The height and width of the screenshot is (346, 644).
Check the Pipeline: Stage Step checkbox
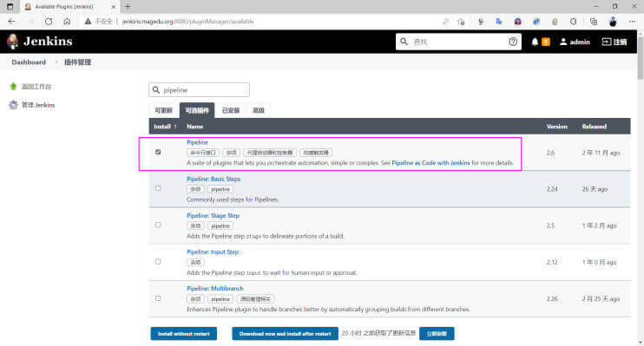(158, 225)
